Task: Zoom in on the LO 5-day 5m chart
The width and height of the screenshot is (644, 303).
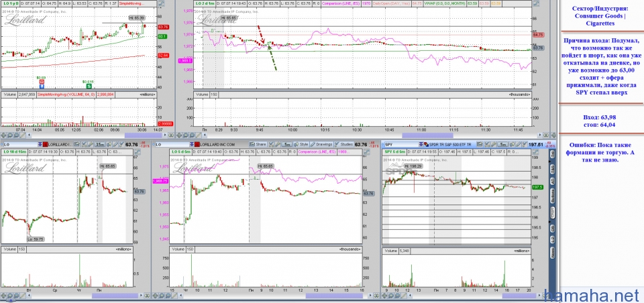Action: (x=162, y=296)
